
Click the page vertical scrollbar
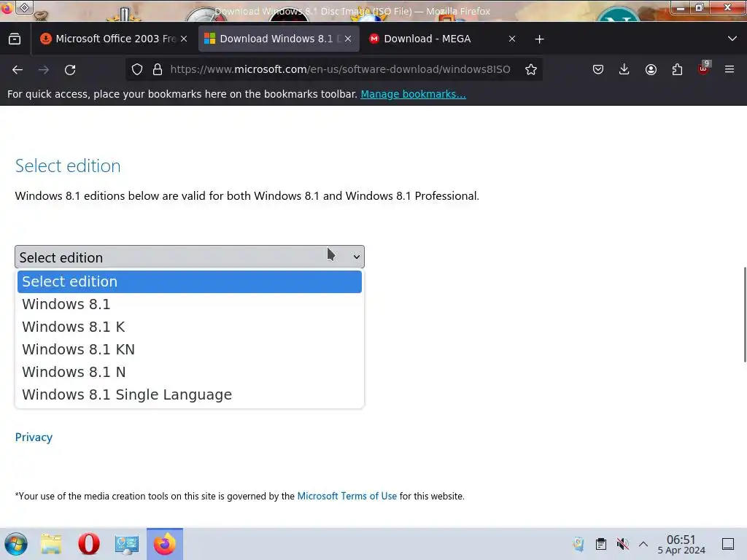[x=745, y=315]
